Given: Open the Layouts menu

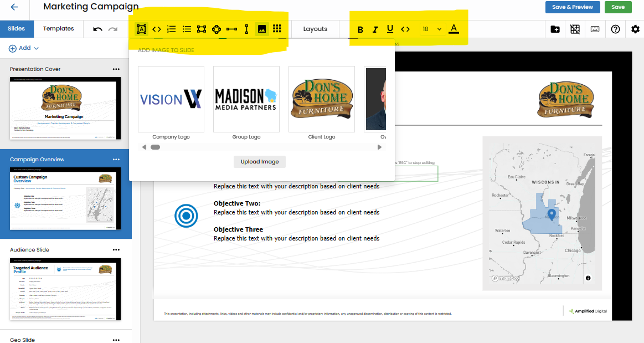Looking at the screenshot, I should pos(315,29).
